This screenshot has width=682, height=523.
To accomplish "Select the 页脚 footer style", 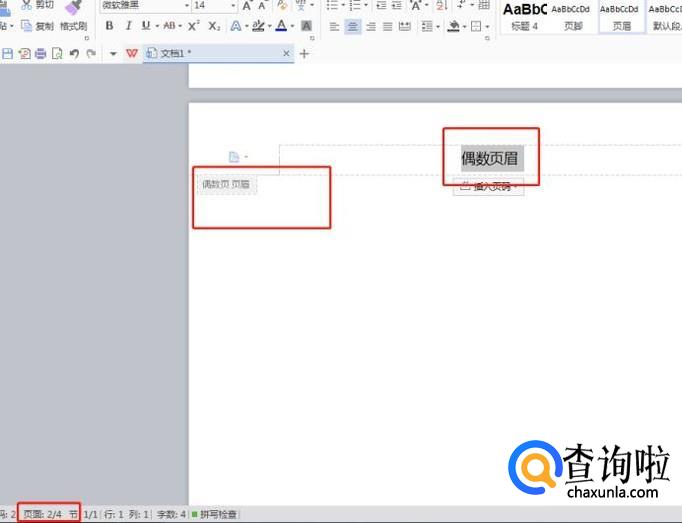I will (x=572, y=16).
